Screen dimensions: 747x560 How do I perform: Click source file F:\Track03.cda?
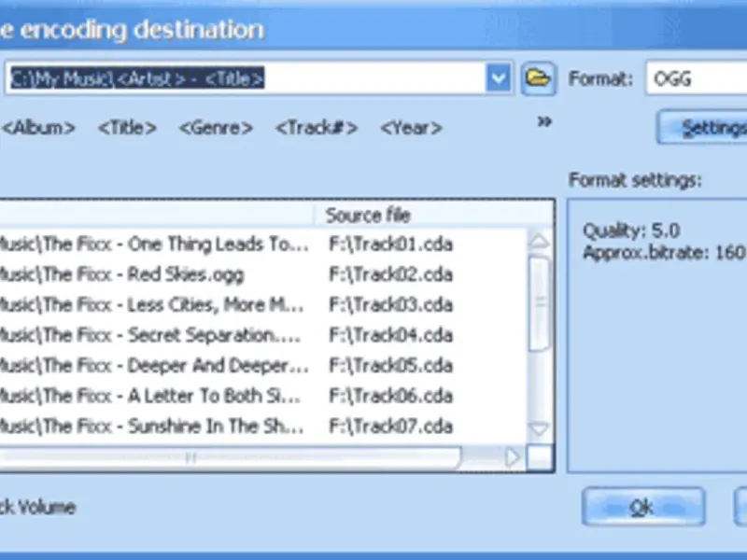(x=390, y=305)
